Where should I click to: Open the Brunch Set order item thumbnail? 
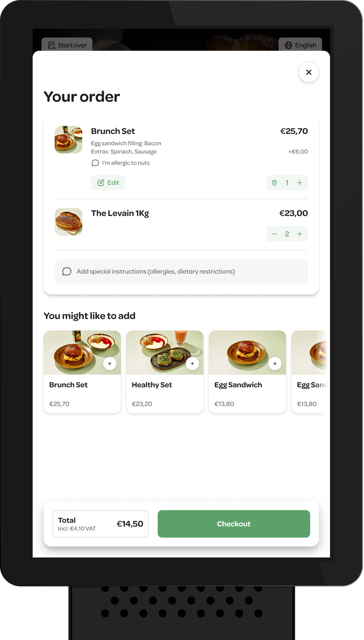[x=68, y=140]
